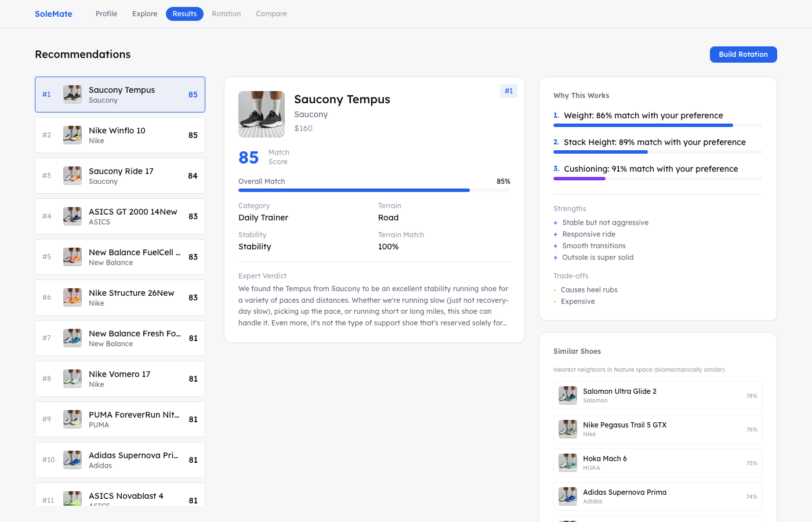The height and width of the screenshot is (522, 812).
Task: Switch to the Profile tab
Action: point(106,13)
